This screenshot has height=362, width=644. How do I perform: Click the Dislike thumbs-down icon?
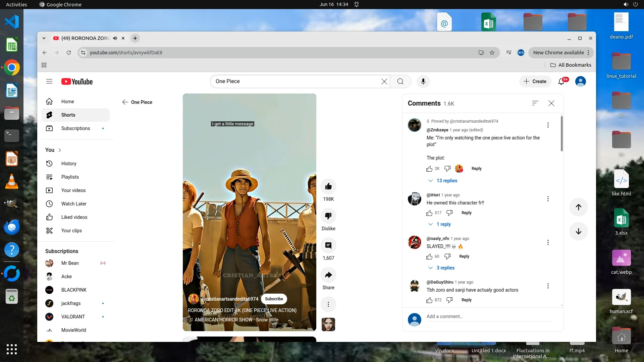coord(328,216)
